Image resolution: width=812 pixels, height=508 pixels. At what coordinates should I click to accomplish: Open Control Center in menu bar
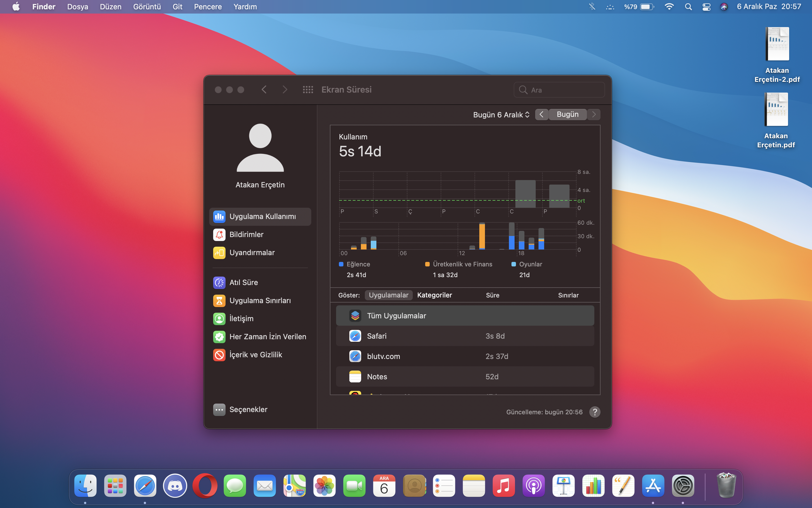click(706, 7)
